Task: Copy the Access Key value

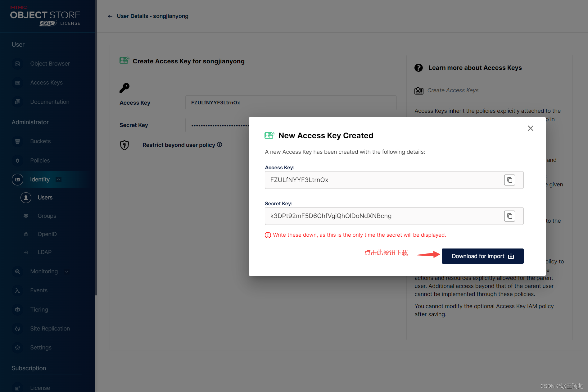Action: coord(509,180)
